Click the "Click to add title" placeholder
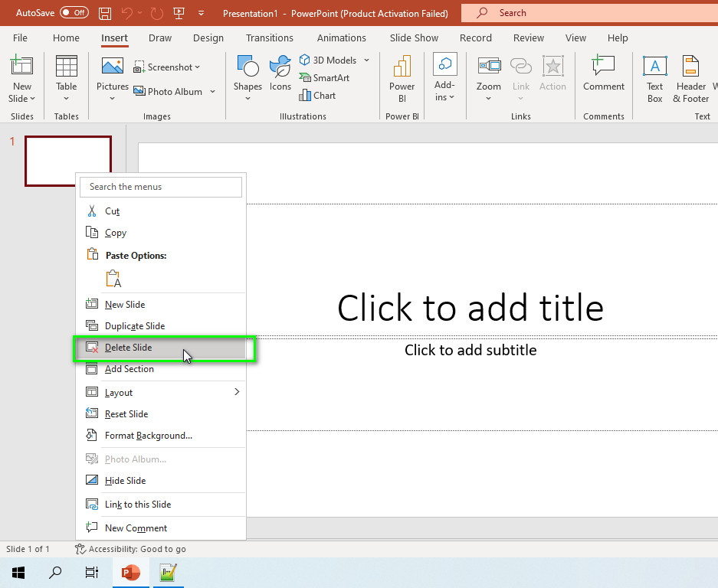This screenshot has height=588, width=718. (470, 307)
